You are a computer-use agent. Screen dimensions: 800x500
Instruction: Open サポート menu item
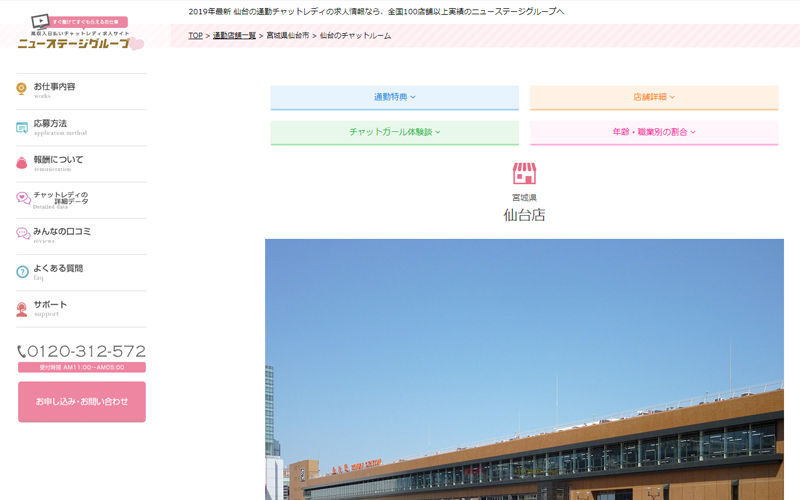(x=82, y=309)
